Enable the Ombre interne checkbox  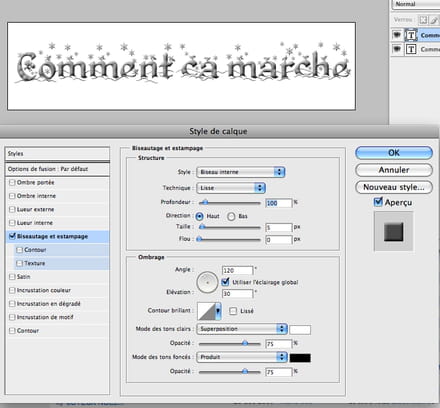pos(12,196)
